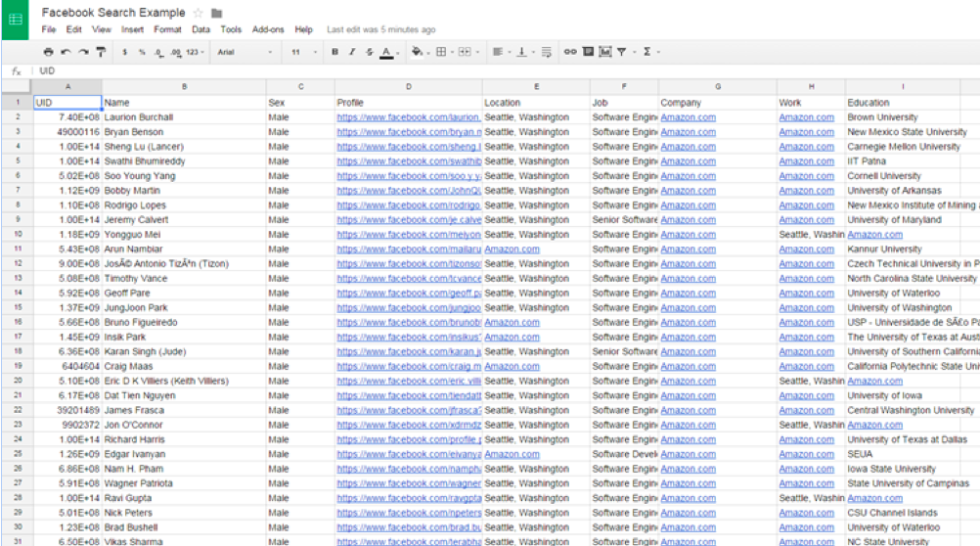
Task: Open the View menu
Action: [102, 29]
